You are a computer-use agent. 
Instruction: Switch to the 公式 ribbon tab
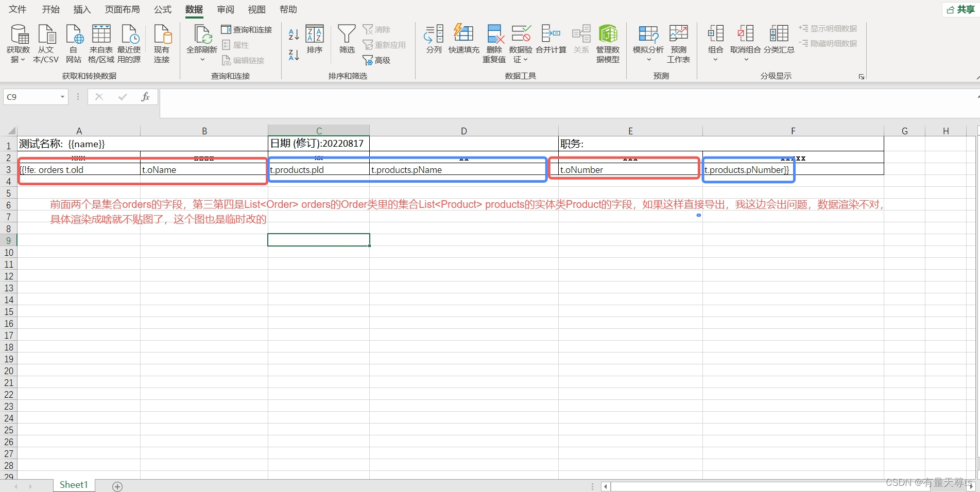(162, 9)
